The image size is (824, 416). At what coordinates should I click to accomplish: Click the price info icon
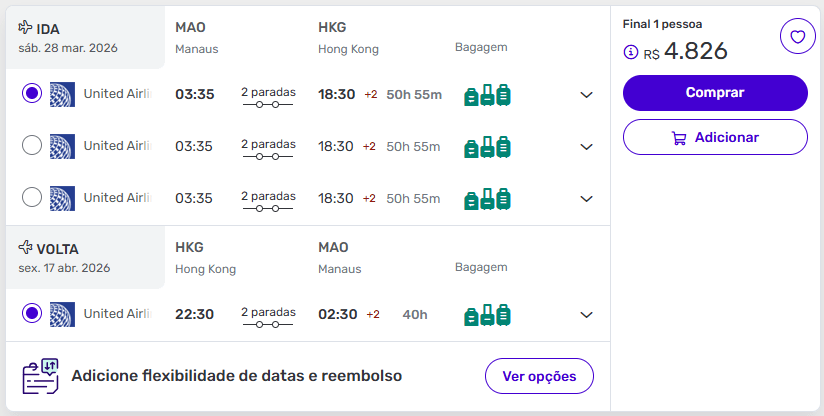click(630, 53)
